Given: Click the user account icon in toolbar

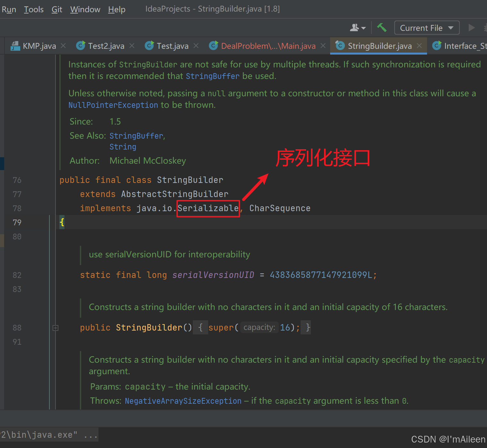Looking at the screenshot, I should coord(357,28).
